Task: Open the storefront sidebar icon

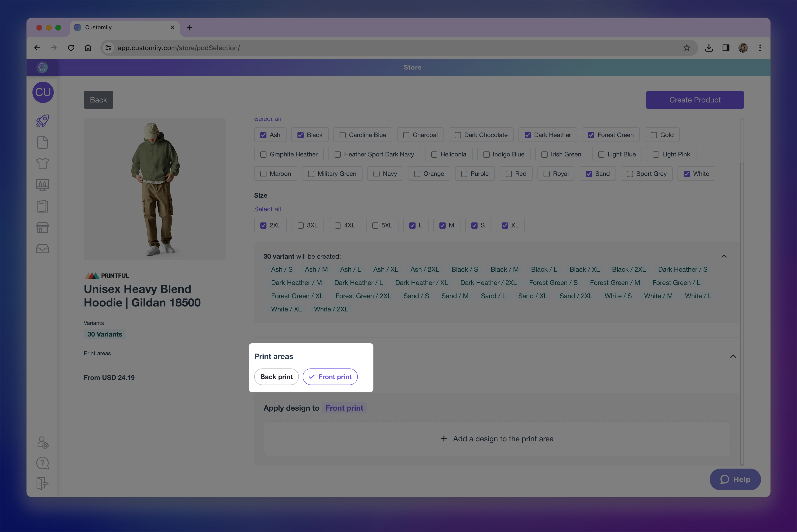Action: pyautogui.click(x=42, y=227)
